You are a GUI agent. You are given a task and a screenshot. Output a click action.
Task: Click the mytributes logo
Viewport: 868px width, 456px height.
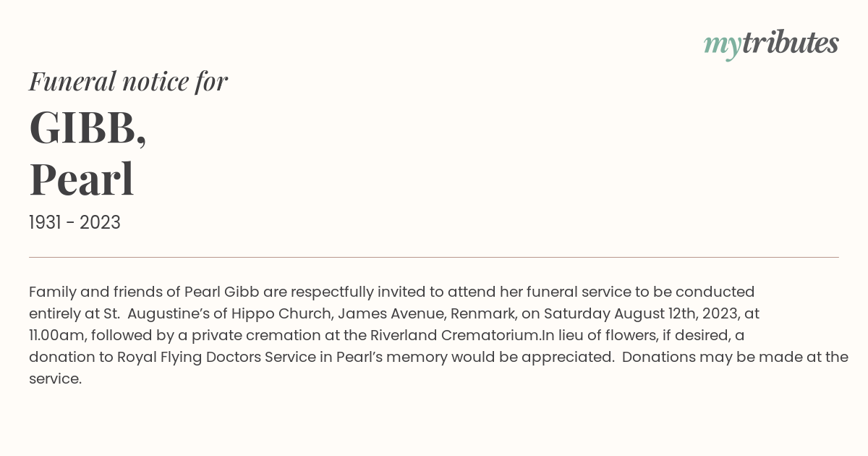[x=771, y=45]
